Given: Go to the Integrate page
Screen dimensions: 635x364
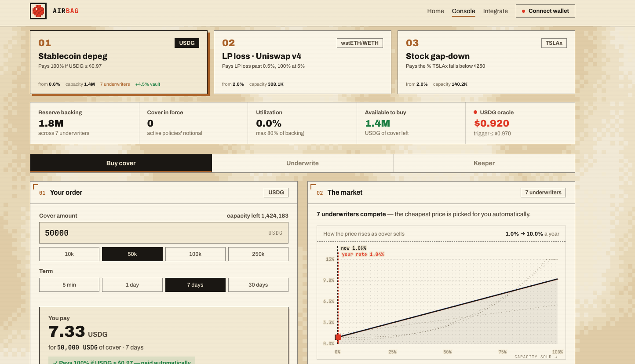Looking at the screenshot, I should point(495,11).
